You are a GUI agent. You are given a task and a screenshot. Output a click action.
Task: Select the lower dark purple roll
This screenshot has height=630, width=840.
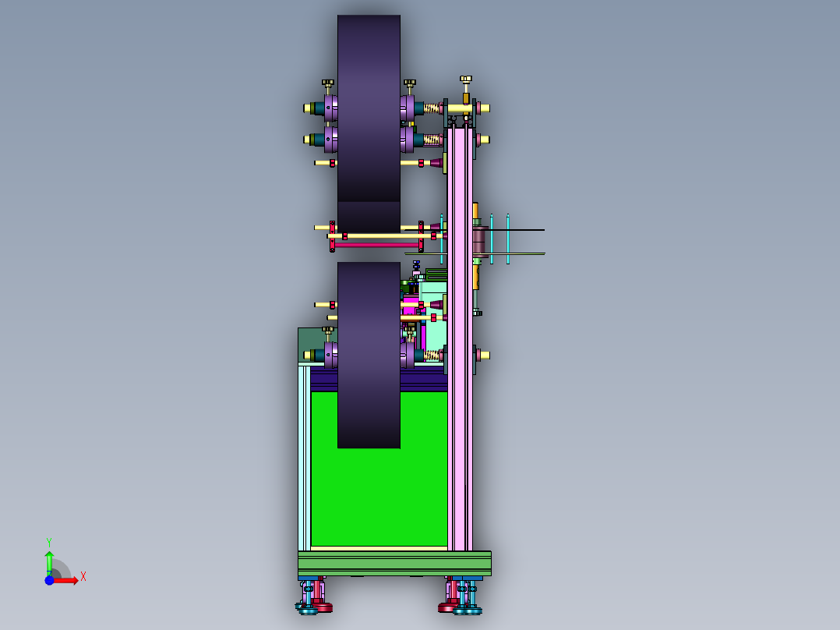tap(369, 355)
